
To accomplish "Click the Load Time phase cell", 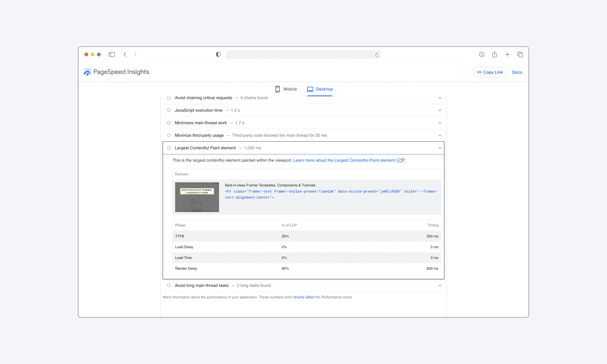I will (x=184, y=258).
